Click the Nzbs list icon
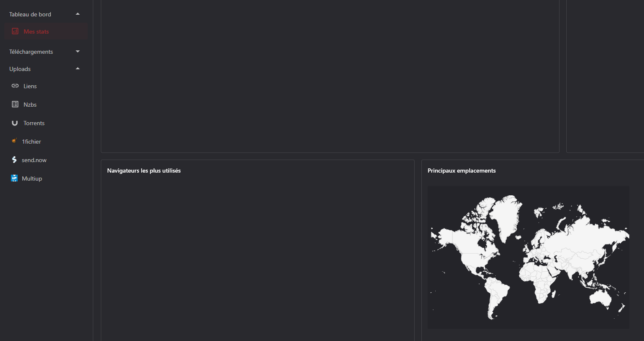The height and width of the screenshot is (341, 644). pos(15,104)
